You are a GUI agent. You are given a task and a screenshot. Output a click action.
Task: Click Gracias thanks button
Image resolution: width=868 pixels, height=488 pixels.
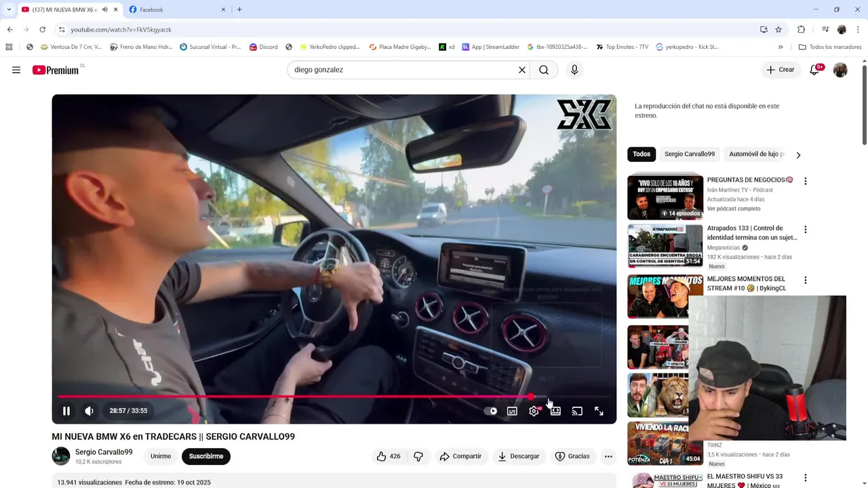pyautogui.click(x=572, y=456)
